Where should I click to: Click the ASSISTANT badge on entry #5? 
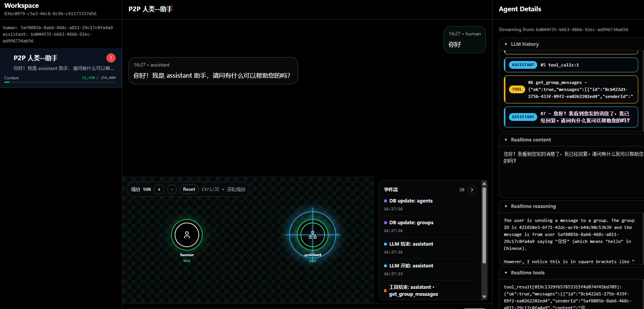pyautogui.click(x=523, y=65)
